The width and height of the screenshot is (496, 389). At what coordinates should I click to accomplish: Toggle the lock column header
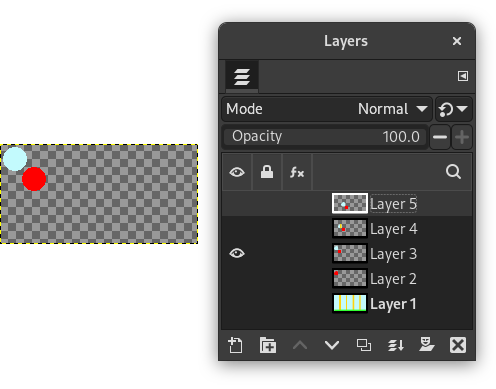point(267,172)
